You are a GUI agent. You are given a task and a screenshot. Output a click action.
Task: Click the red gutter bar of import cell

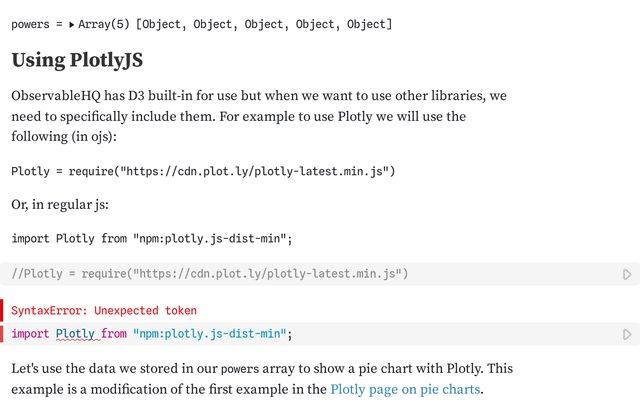coord(2,334)
